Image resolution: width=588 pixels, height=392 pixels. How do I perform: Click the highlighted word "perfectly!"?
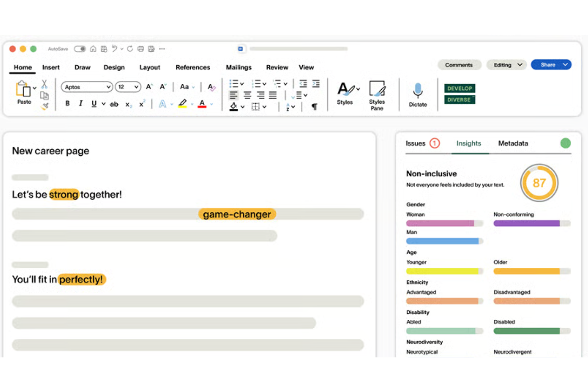click(81, 280)
